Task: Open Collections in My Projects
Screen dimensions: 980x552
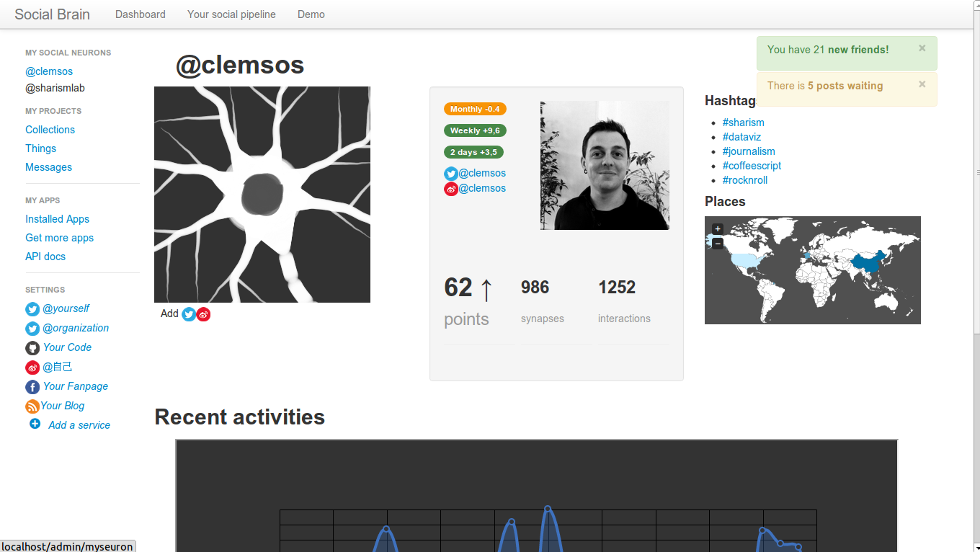Action: [50, 130]
